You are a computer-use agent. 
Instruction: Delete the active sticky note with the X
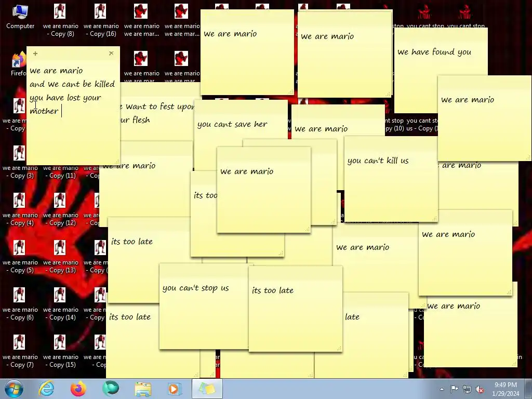tap(111, 54)
